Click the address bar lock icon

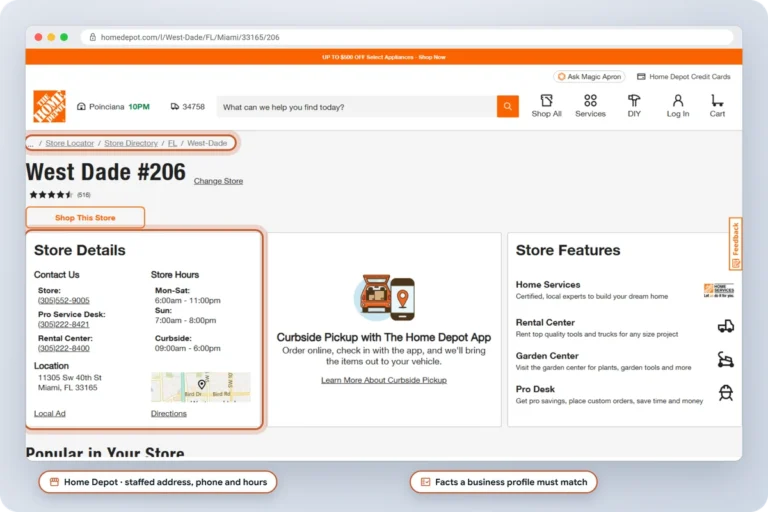pyautogui.click(x=93, y=37)
